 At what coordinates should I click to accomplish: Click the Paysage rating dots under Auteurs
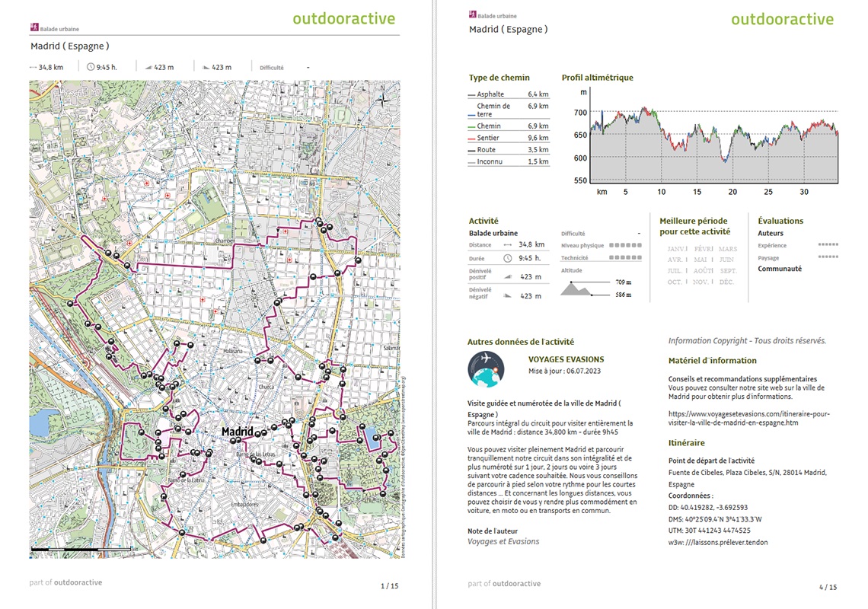828,257
